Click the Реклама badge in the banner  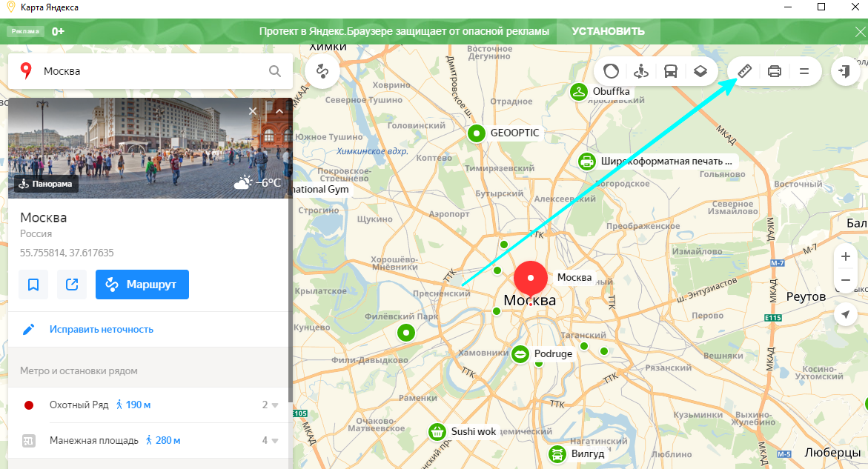click(x=25, y=32)
